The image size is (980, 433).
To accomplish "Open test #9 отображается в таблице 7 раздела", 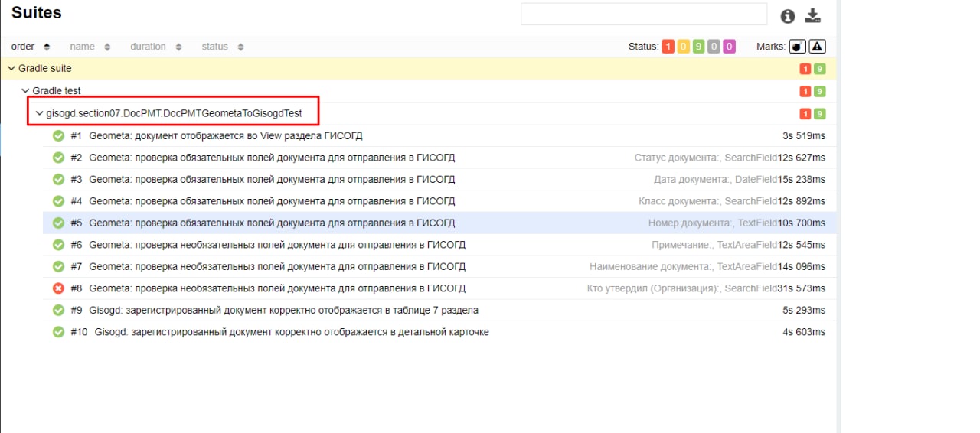I will 439,311.
